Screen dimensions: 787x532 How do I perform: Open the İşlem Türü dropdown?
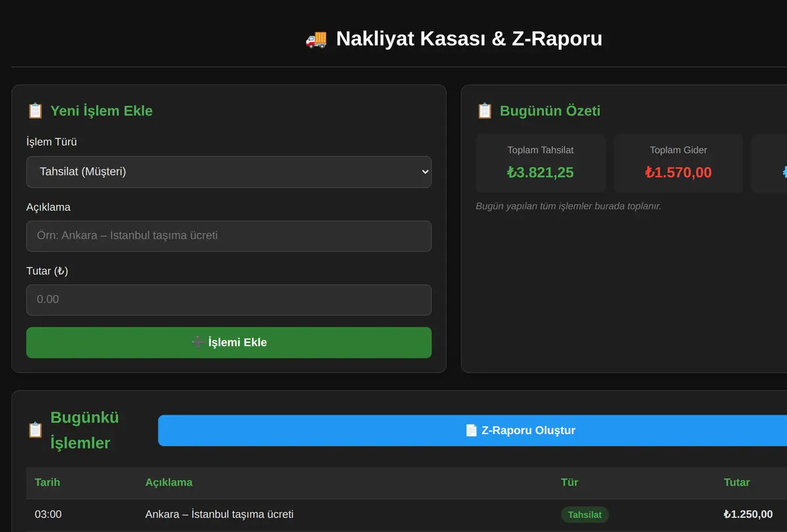tap(229, 172)
